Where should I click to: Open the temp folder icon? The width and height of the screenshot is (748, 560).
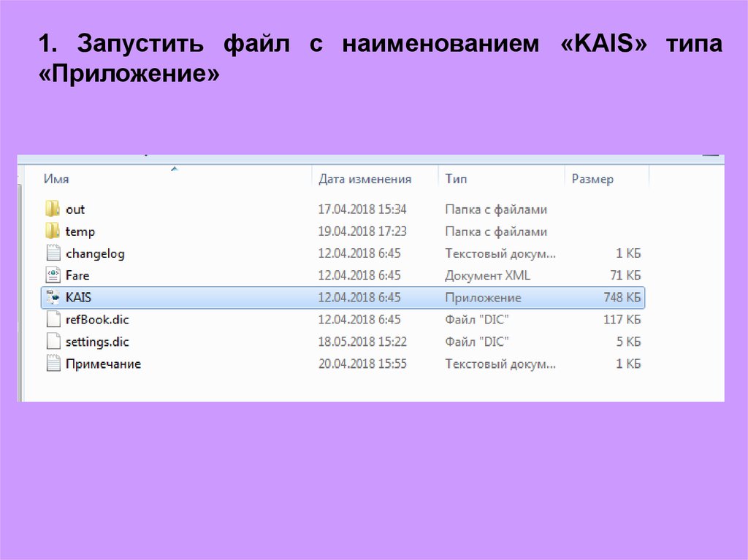(x=53, y=231)
